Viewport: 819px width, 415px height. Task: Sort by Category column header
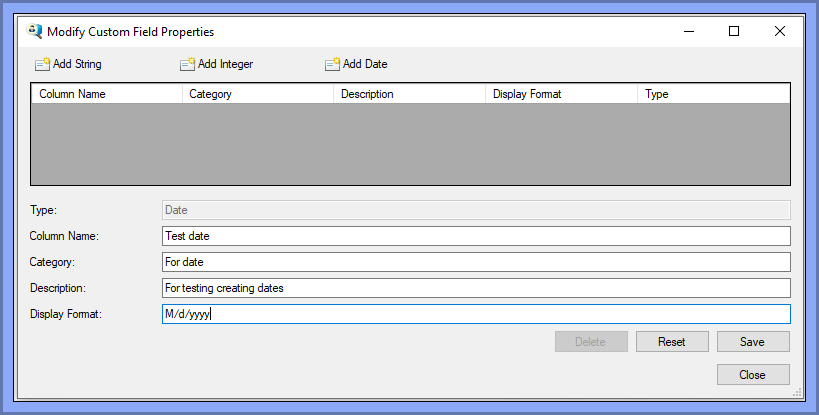(258, 94)
